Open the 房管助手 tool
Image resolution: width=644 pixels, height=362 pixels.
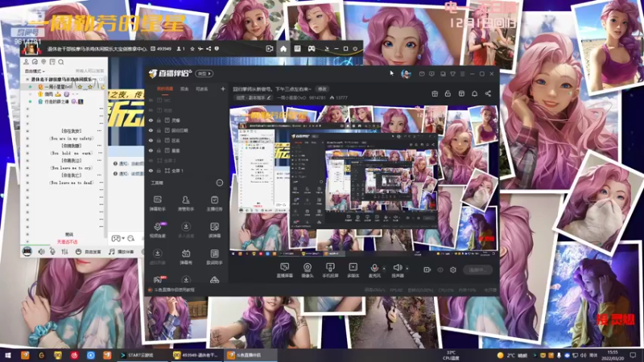(x=186, y=204)
